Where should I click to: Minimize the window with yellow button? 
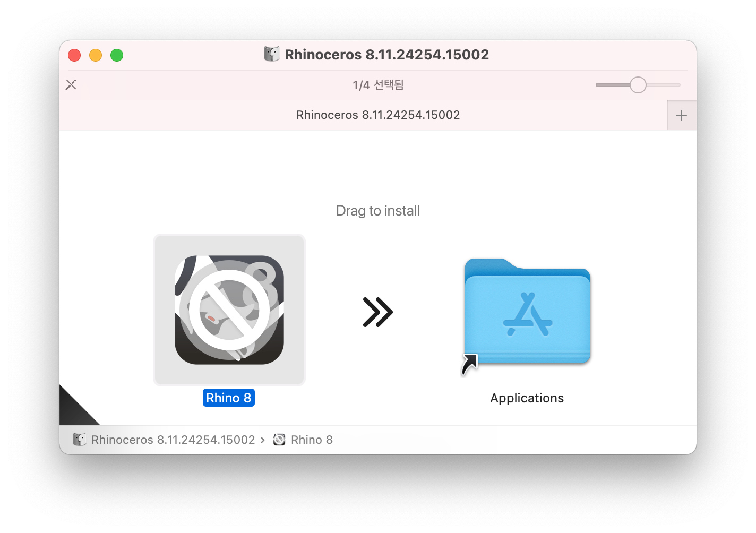(96, 55)
